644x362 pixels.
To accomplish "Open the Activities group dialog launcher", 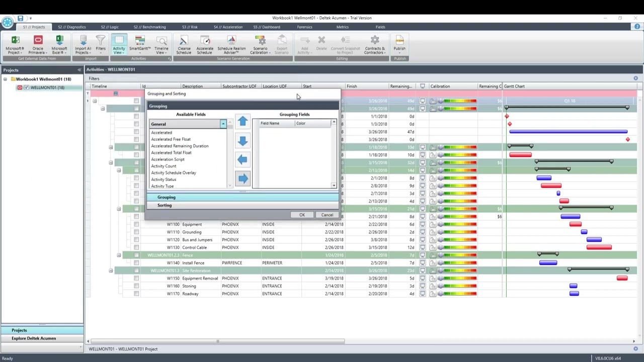I will tap(170, 59).
